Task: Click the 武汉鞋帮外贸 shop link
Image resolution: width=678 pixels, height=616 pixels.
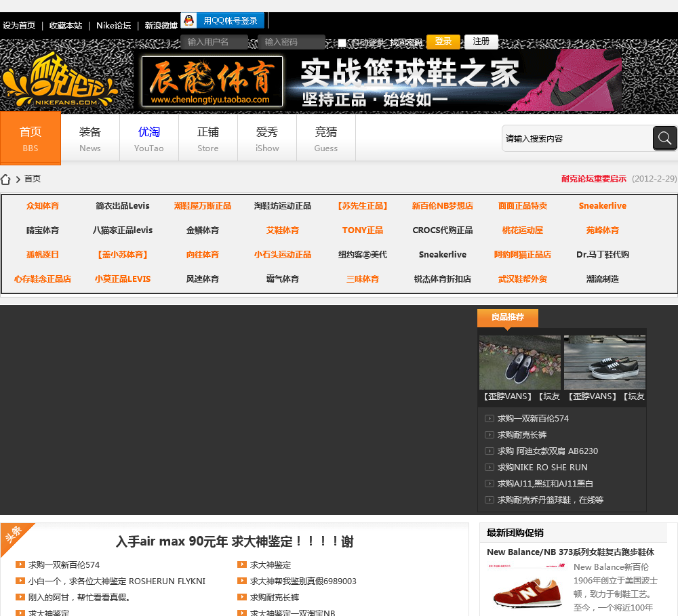Action: (522, 279)
